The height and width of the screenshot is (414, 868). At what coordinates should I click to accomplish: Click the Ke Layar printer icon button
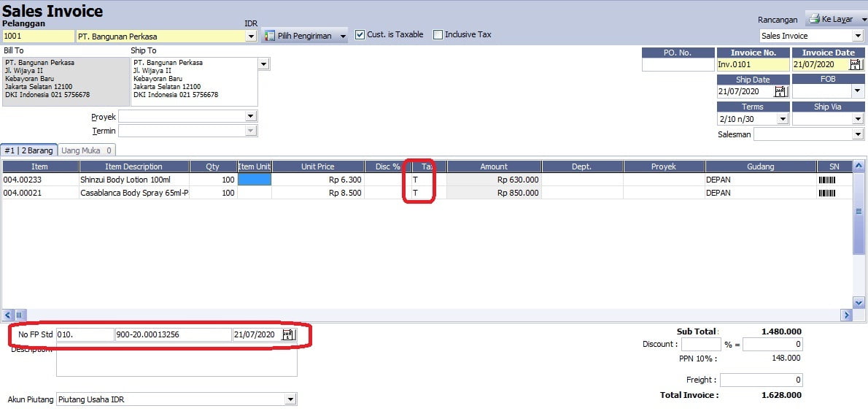point(832,19)
